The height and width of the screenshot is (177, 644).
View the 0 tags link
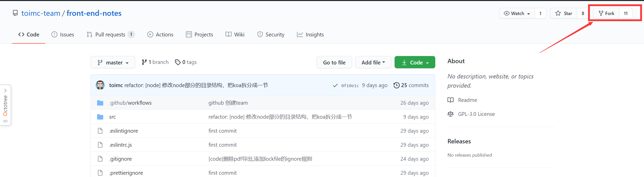coord(186,62)
